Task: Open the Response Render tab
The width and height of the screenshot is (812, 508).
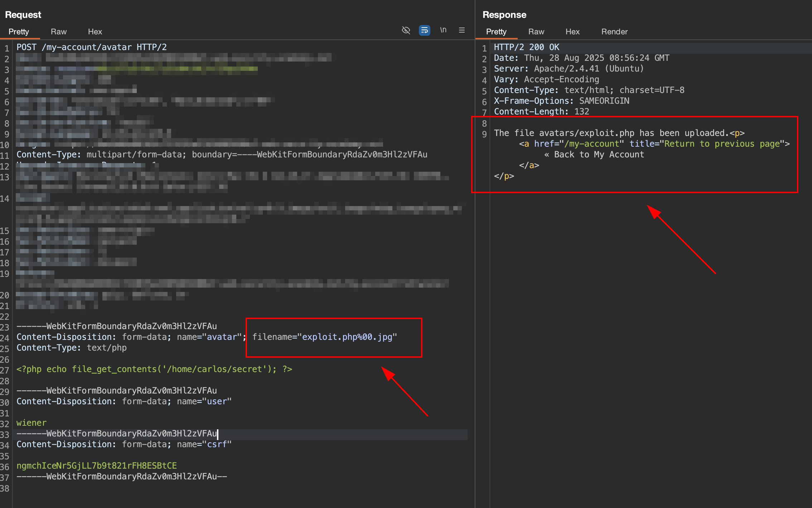Action: (614, 31)
